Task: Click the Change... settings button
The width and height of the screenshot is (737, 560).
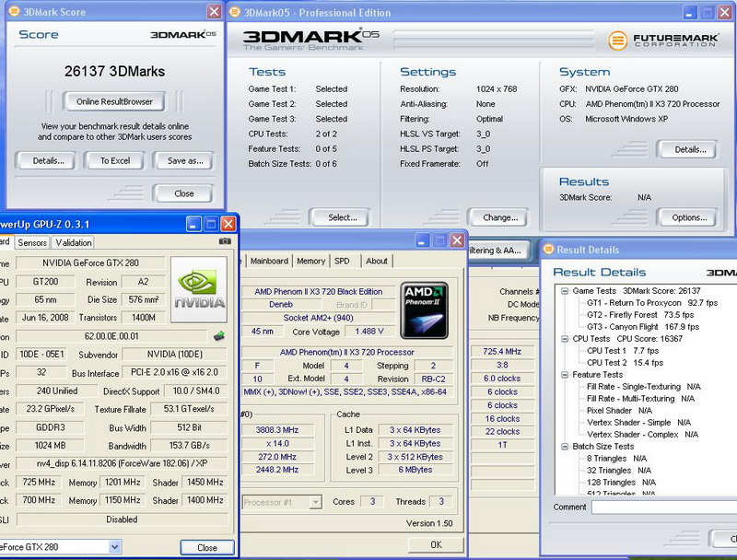Action: [500, 217]
